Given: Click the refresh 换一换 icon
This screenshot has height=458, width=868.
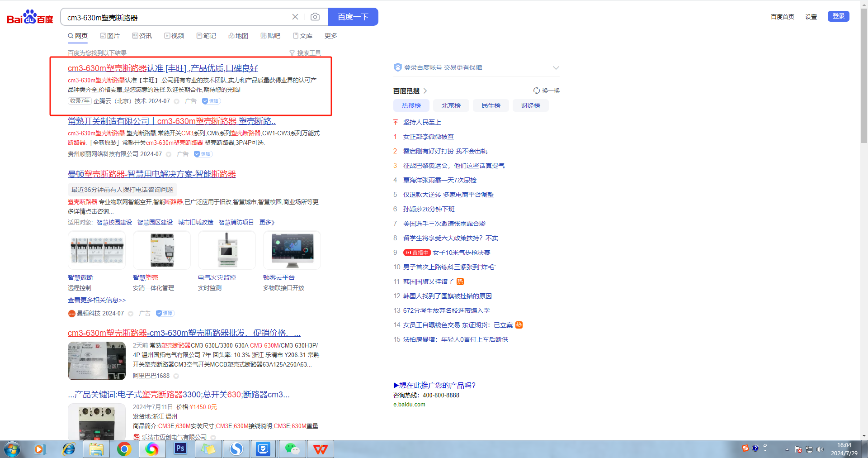Looking at the screenshot, I should click(537, 91).
